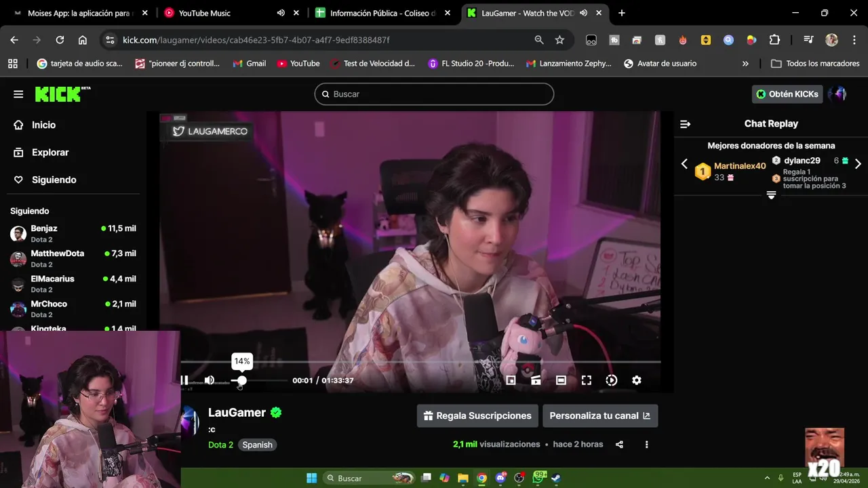
Task: Mute the YouTube Music tab audio
Action: [281, 13]
